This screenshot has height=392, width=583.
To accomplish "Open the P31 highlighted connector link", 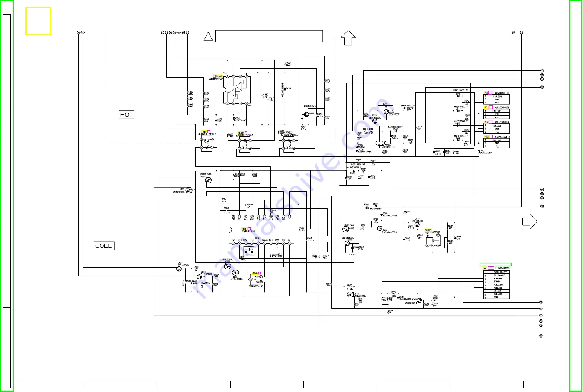I will [x=486, y=107].
